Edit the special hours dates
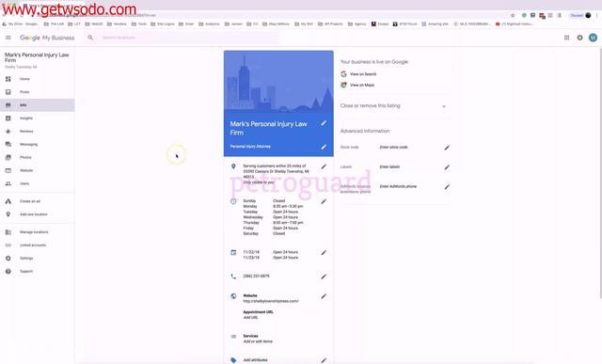The height and width of the screenshot is (364, 602). click(324, 253)
